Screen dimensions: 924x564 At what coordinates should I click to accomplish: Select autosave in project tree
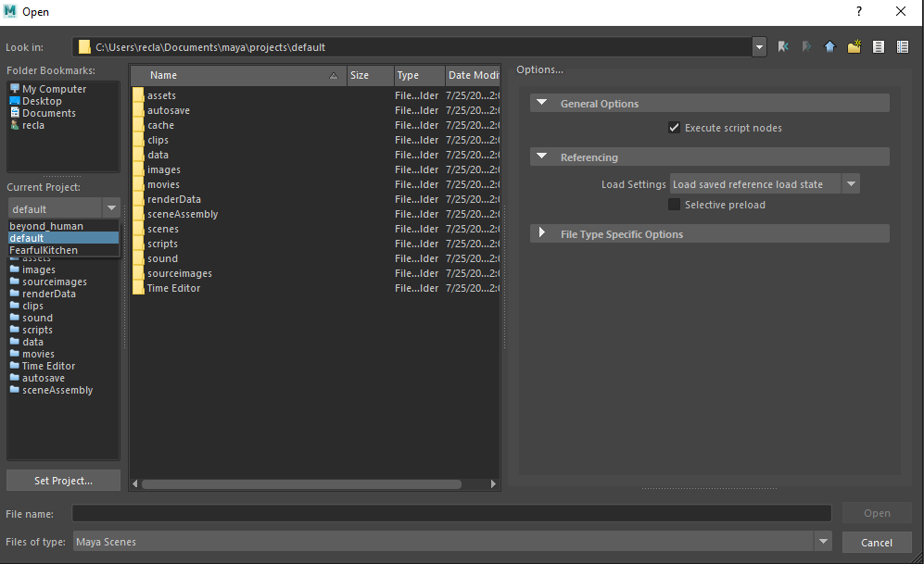click(37, 378)
